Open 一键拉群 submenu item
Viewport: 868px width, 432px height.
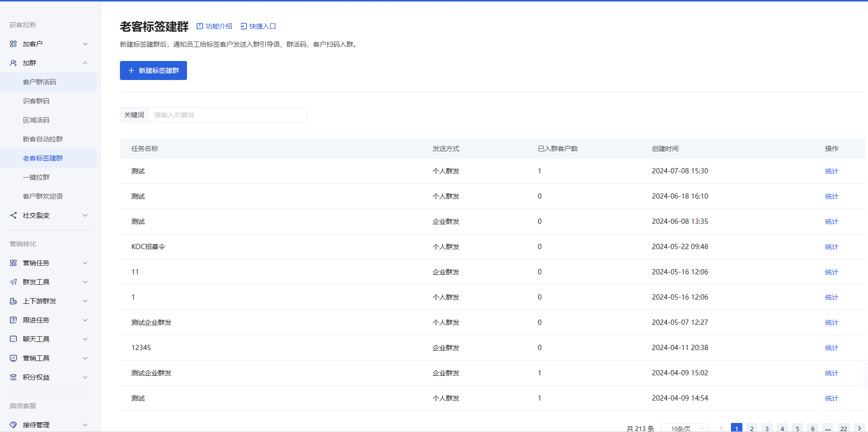48,177
